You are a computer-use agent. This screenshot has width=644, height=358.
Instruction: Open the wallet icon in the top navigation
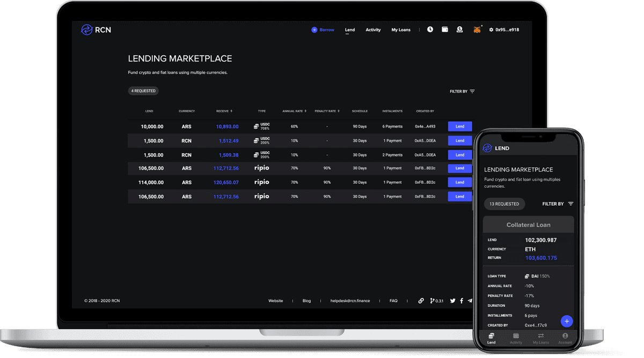[445, 29]
